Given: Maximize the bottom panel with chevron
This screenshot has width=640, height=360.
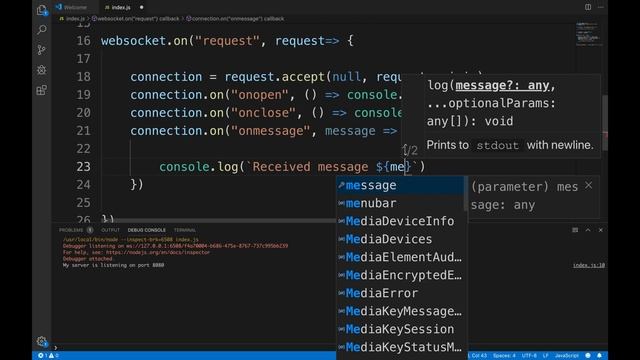Looking at the screenshot, I should (x=588, y=230).
